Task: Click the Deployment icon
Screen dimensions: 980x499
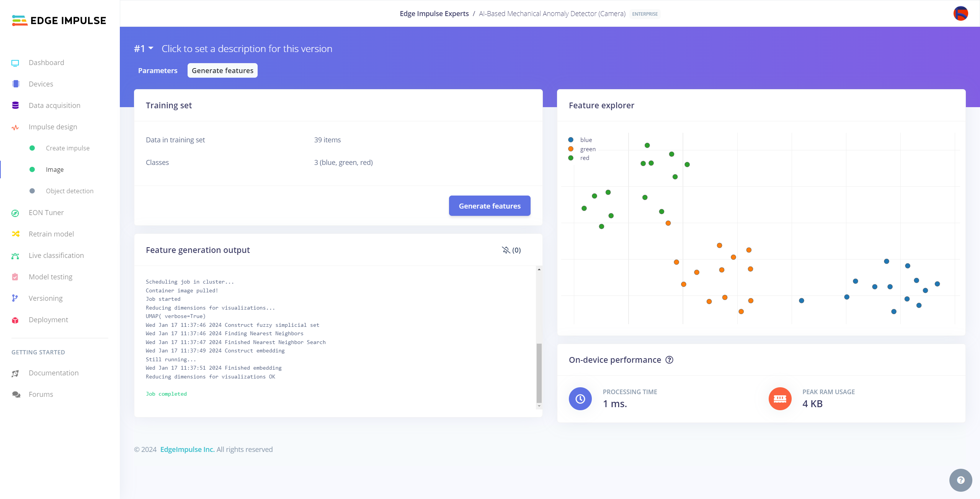Action: [x=15, y=319]
